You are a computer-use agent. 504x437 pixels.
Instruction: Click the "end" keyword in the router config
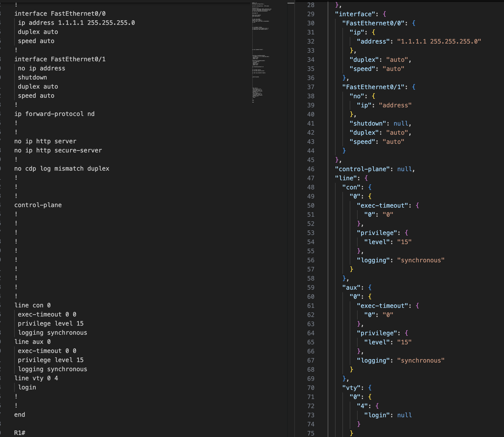click(x=20, y=414)
